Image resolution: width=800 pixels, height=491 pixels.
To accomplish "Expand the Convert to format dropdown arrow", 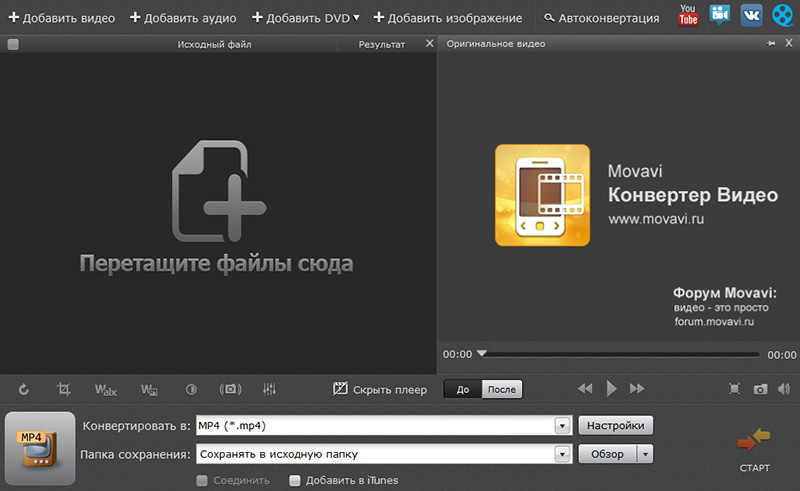I will tap(562, 426).
